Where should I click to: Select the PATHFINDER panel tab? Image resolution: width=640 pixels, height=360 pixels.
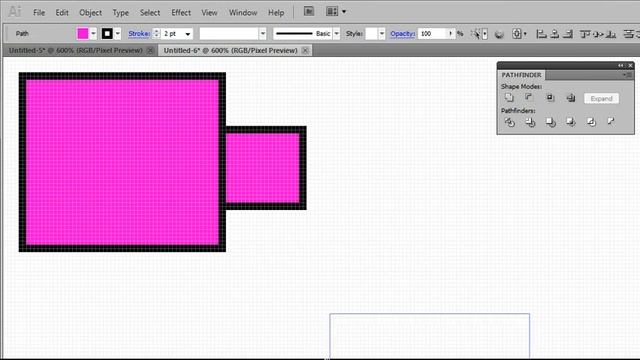pyautogui.click(x=521, y=75)
